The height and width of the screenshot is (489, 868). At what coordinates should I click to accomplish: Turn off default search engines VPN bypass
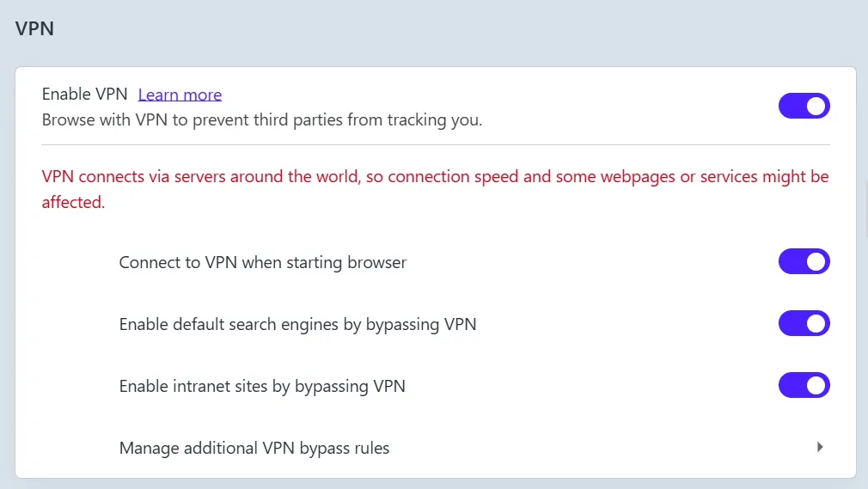click(x=804, y=324)
